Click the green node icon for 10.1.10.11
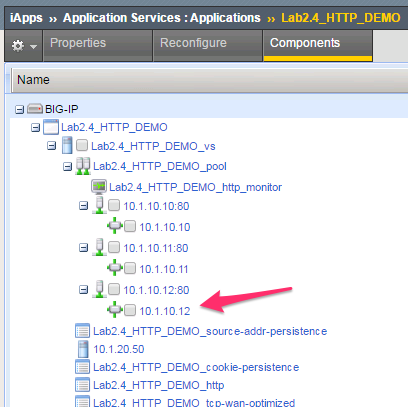This screenshot has width=408, height=407. coord(115,268)
